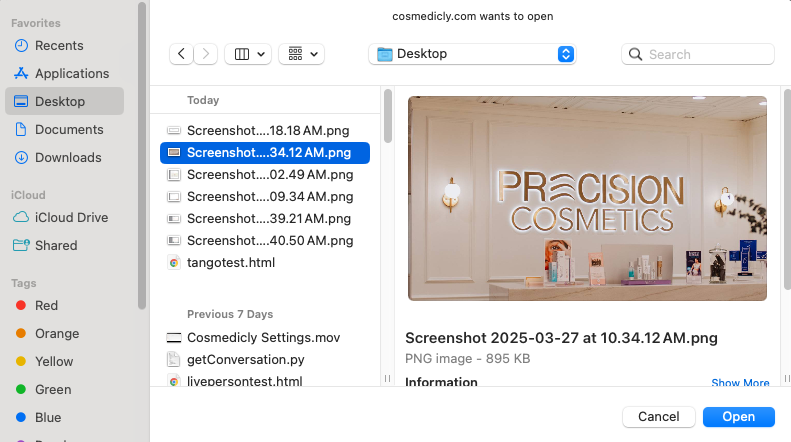Select the getConversation.py file
This screenshot has width=791, height=442.
click(265, 360)
